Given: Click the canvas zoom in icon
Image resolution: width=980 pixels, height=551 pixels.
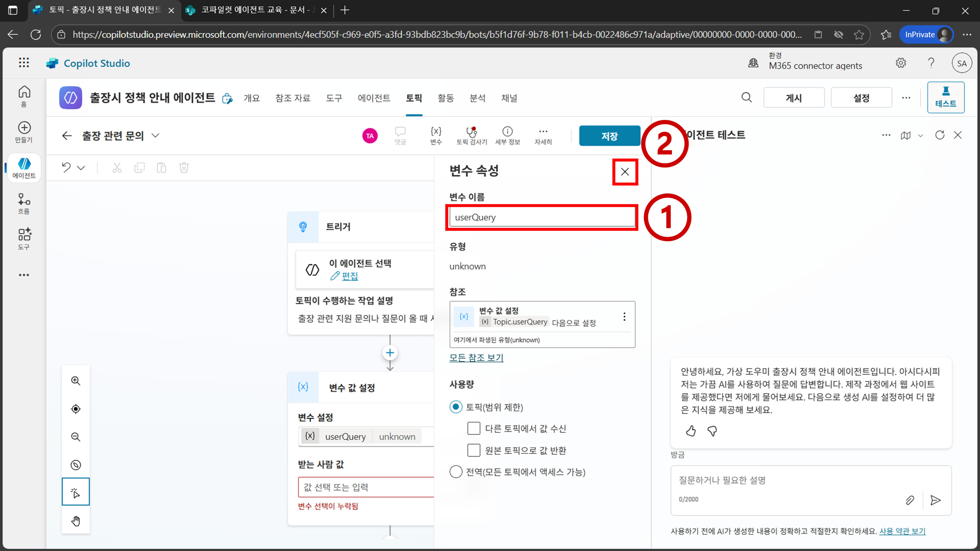Looking at the screenshot, I should (x=76, y=381).
